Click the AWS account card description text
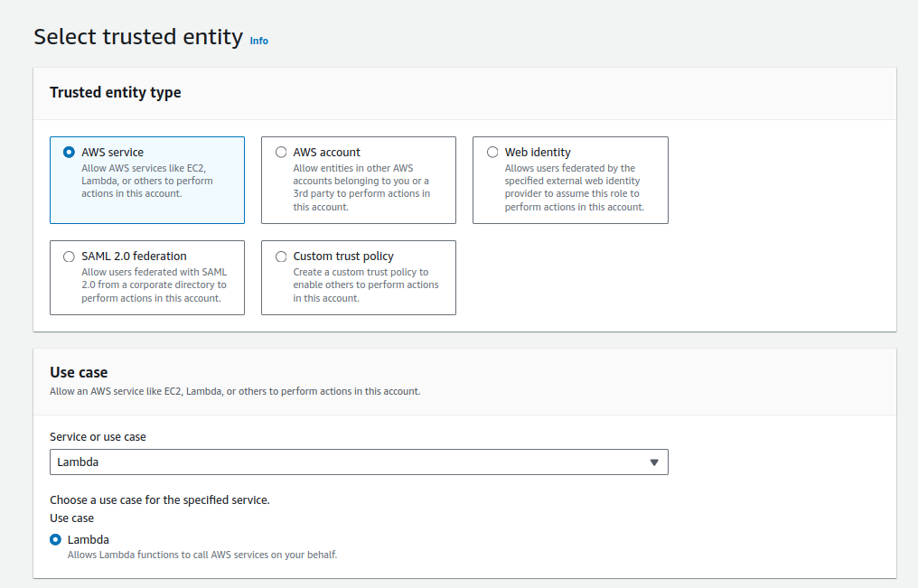Viewport: 918px width, 588px height. 361,188
